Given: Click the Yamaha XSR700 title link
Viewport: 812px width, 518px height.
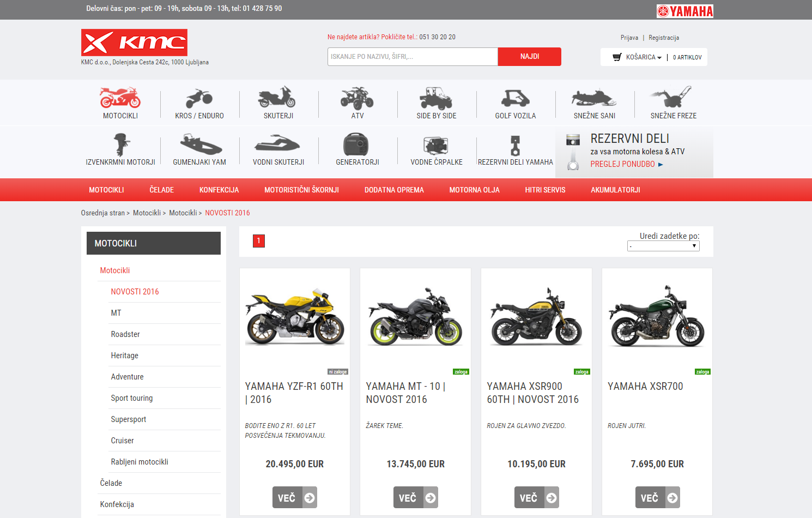Looking at the screenshot, I should [x=645, y=387].
